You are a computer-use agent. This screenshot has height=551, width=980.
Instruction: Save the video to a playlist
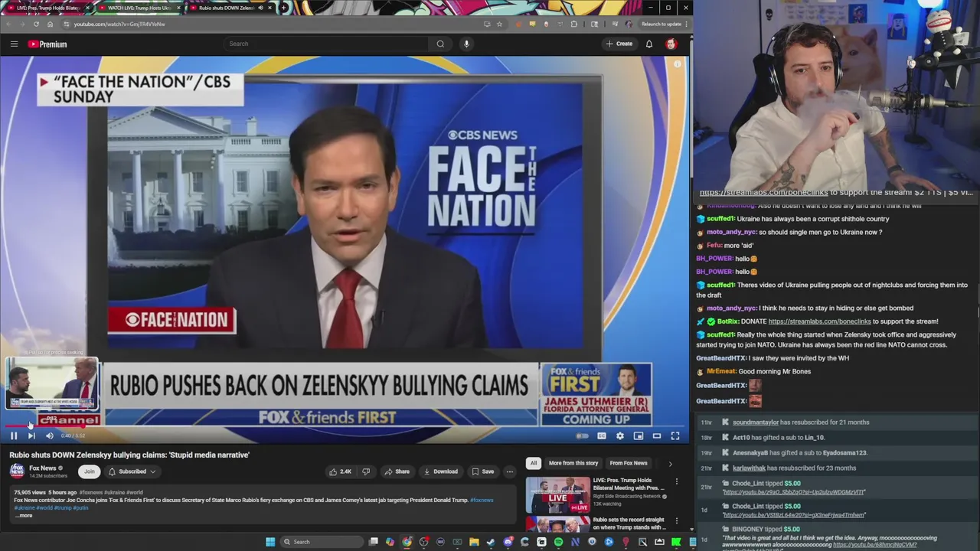click(482, 471)
